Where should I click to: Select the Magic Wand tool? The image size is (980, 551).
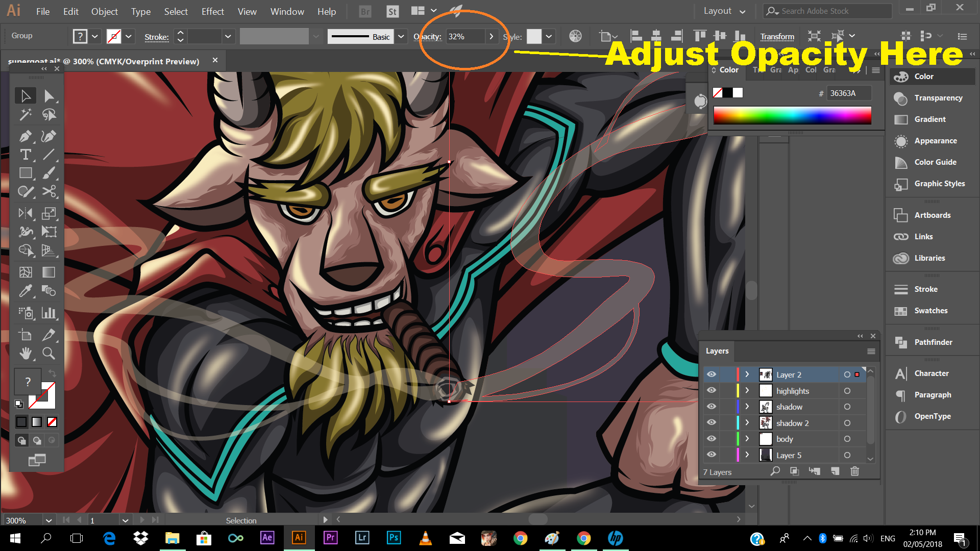pos(25,115)
